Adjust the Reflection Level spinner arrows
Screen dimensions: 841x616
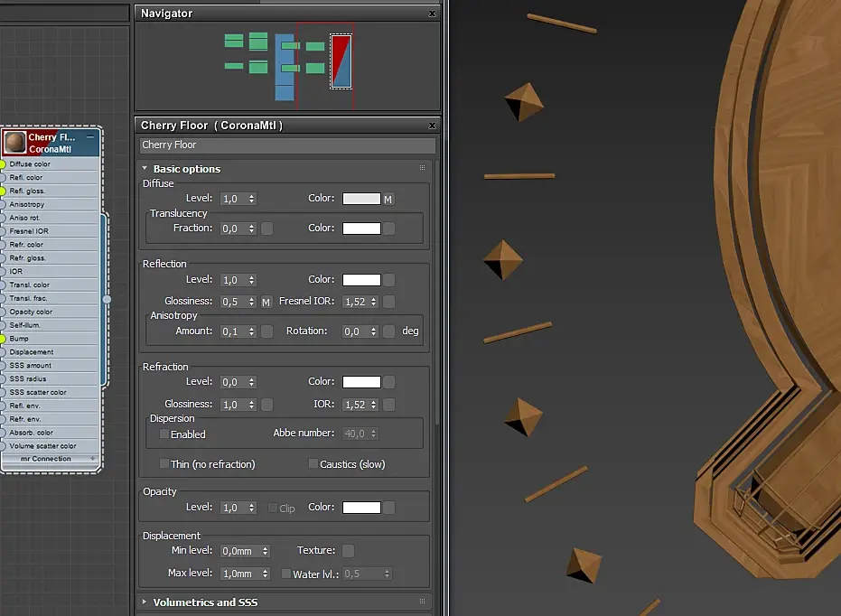coord(251,280)
